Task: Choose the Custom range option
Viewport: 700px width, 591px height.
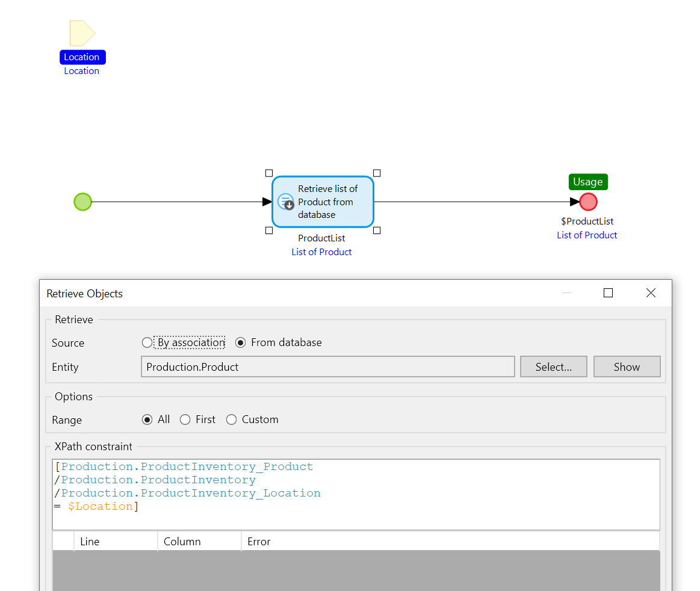Action: click(252, 419)
